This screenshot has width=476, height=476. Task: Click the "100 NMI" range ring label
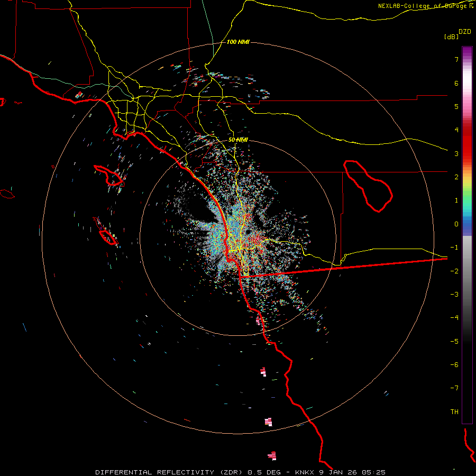238,42
